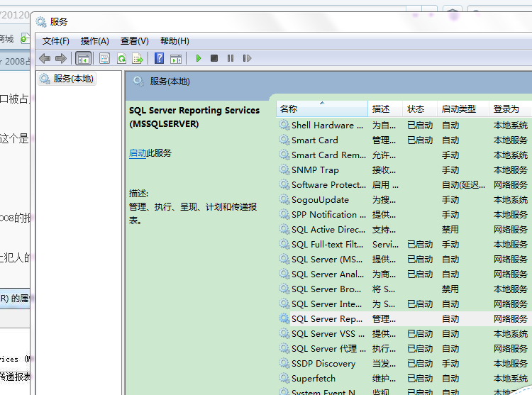Start the service with green play button
This screenshot has height=395, width=532.
tap(199, 58)
